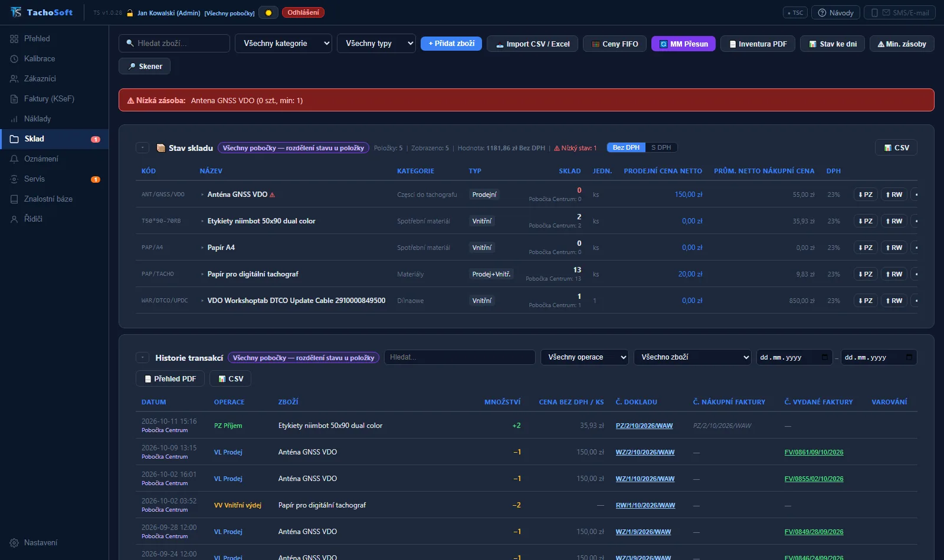Open Přehled from the sidebar
944x560 pixels.
point(37,38)
